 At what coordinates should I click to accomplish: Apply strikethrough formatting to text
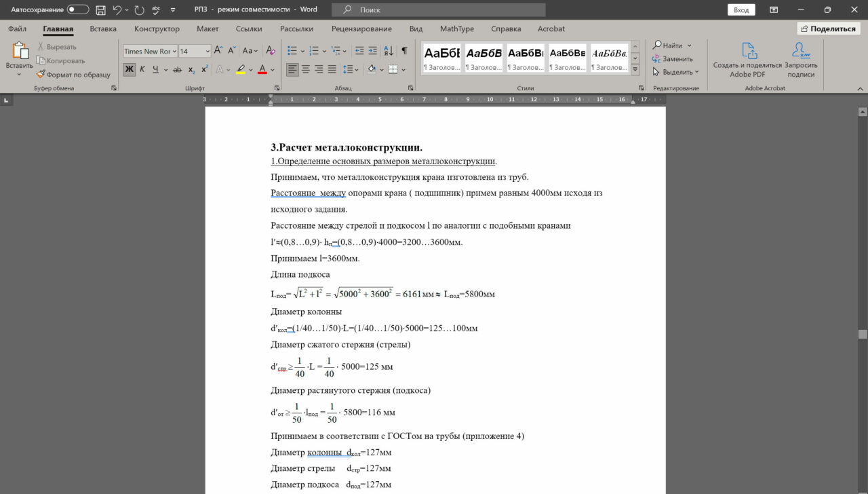click(177, 69)
